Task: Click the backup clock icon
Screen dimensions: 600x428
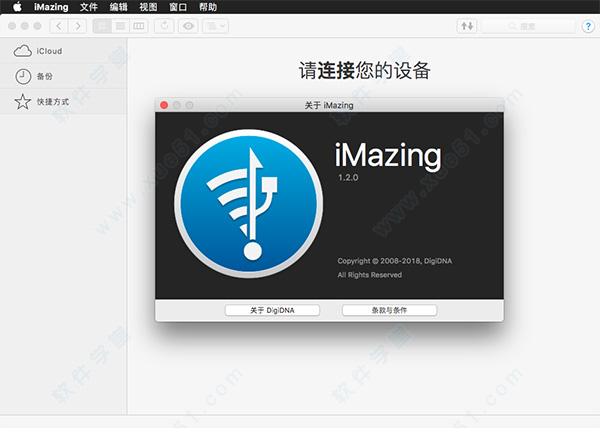Action: [x=23, y=76]
